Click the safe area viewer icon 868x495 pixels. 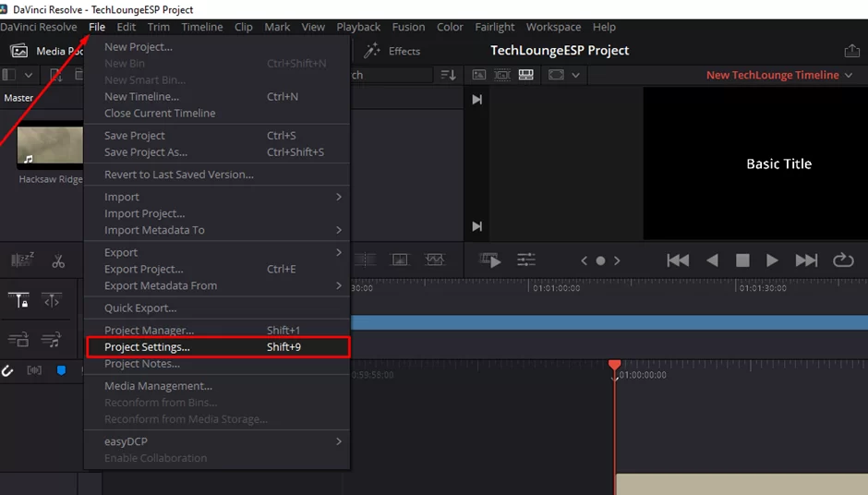point(556,75)
